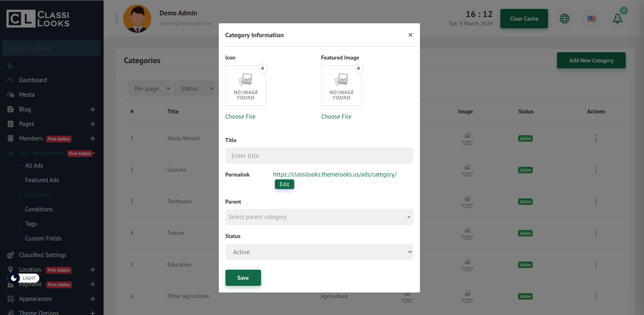The width and height of the screenshot is (644, 315).
Task: Close the Category Information dialog
Action: (x=410, y=35)
